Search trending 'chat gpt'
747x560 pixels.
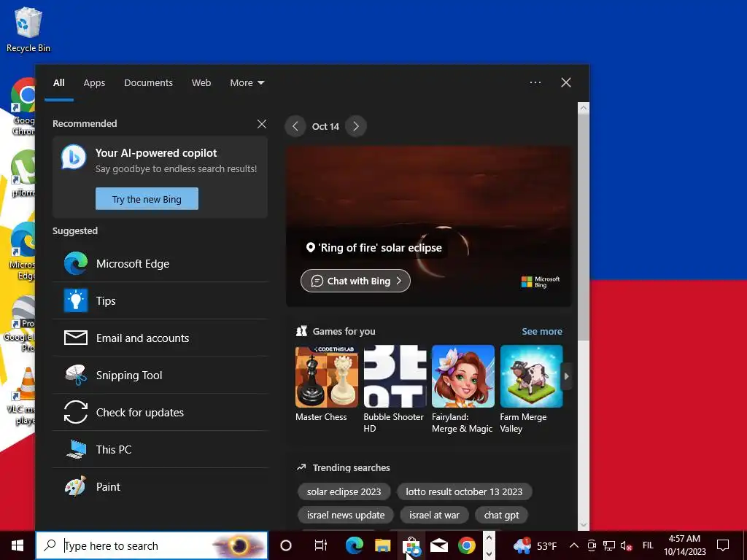(502, 515)
